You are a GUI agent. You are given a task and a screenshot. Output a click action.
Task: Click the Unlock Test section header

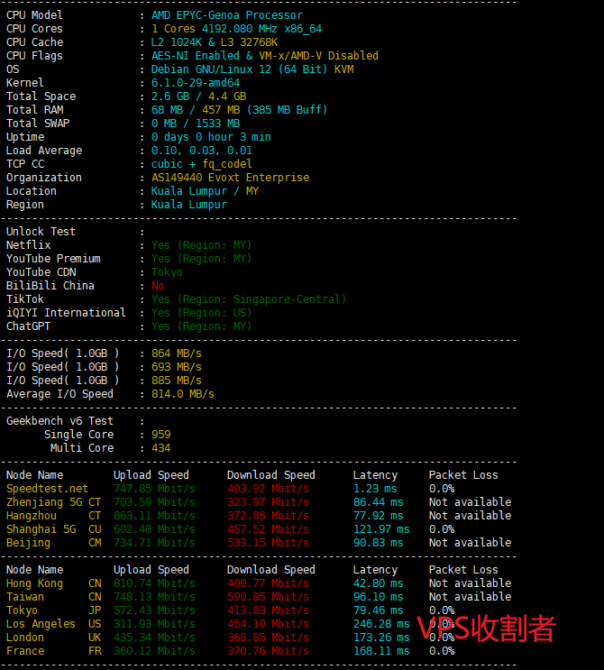[40, 231]
